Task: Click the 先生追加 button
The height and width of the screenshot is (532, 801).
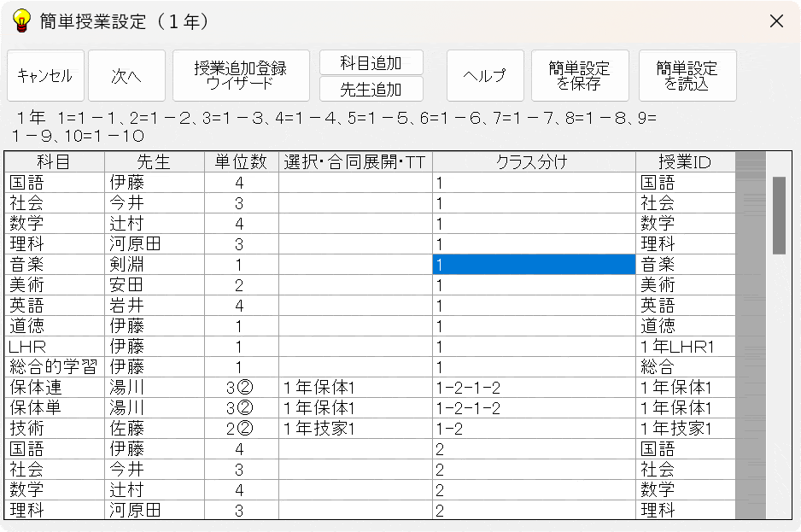Action: 371,88
